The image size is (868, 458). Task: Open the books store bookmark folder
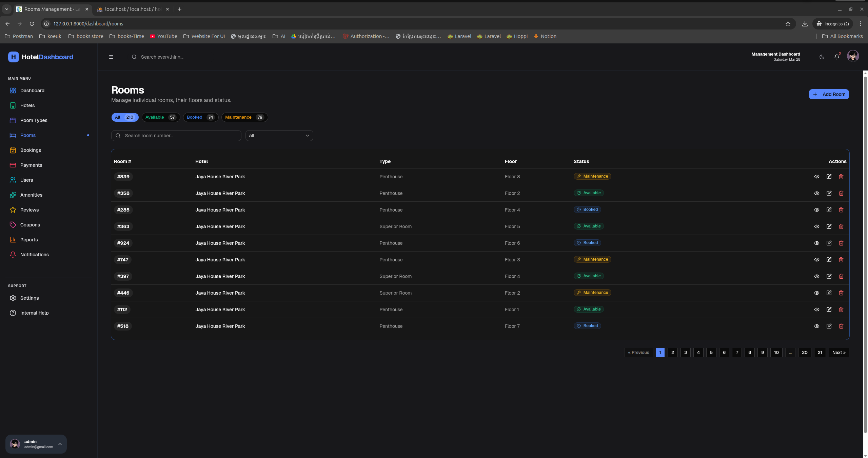click(x=86, y=36)
